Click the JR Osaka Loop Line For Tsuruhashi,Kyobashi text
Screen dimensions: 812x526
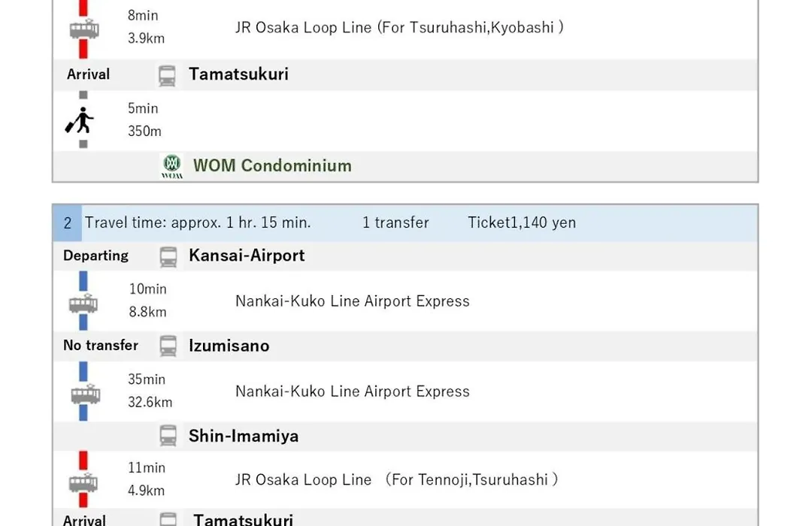coord(399,28)
